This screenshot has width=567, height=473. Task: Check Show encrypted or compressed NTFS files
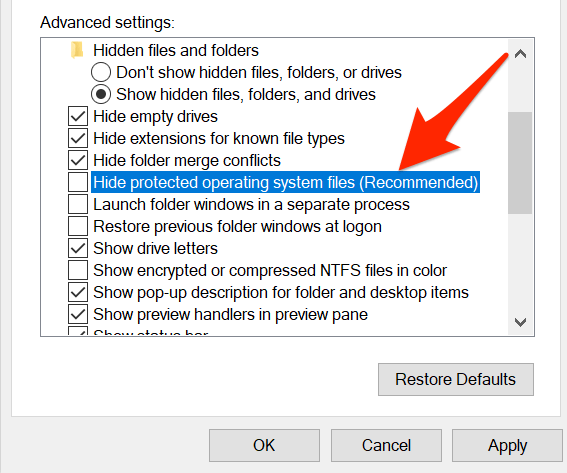coord(78,270)
